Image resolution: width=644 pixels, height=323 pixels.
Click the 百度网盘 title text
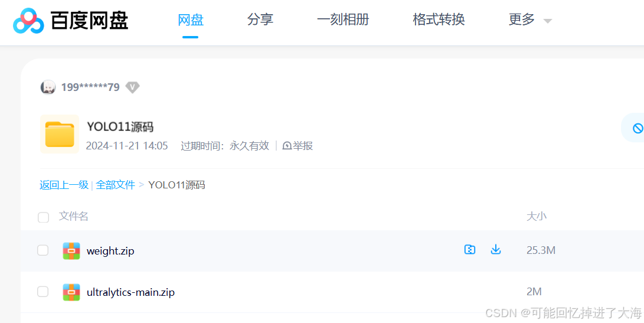[89, 21]
